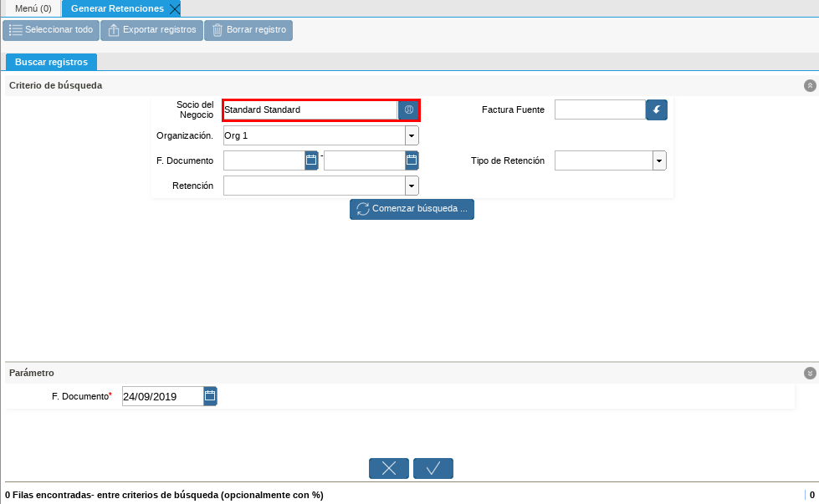819x504 pixels.
Task: Click the 24/09/2019 date field
Action: tap(163, 396)
